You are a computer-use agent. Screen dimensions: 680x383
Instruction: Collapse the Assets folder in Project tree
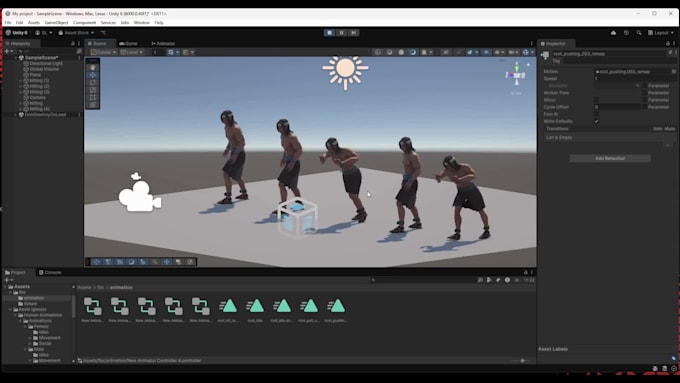pyautogui.click(x=5, y=287)
